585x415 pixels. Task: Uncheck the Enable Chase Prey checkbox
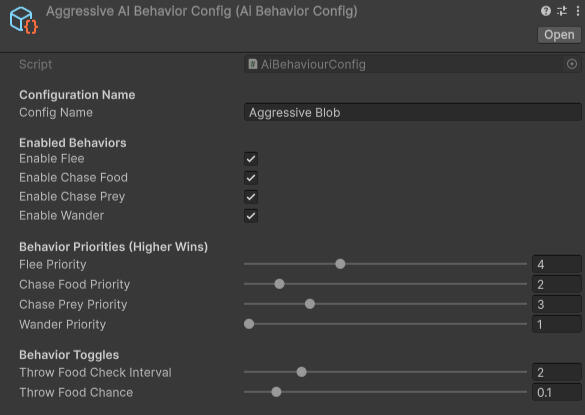pos(251,197)
